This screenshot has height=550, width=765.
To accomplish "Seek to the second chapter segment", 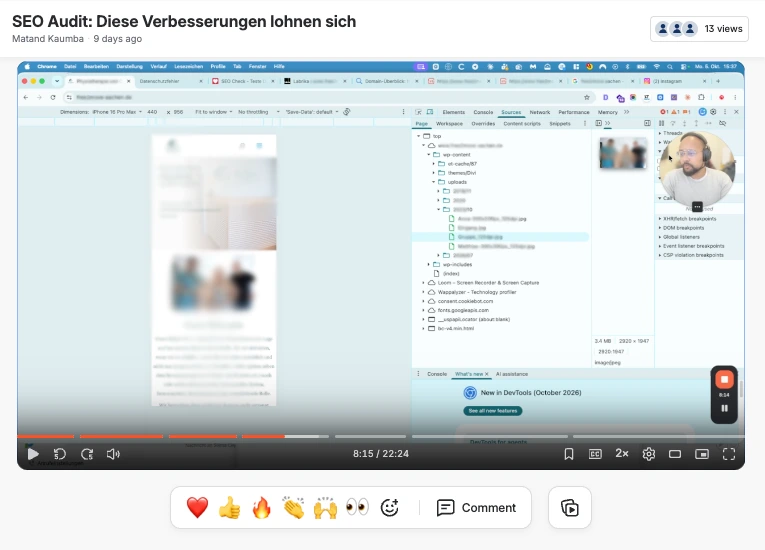I will (x=121, y=436).
